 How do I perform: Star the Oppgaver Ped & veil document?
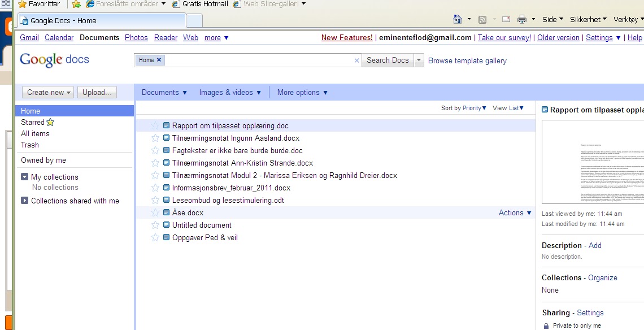click(x=155, y=237)
